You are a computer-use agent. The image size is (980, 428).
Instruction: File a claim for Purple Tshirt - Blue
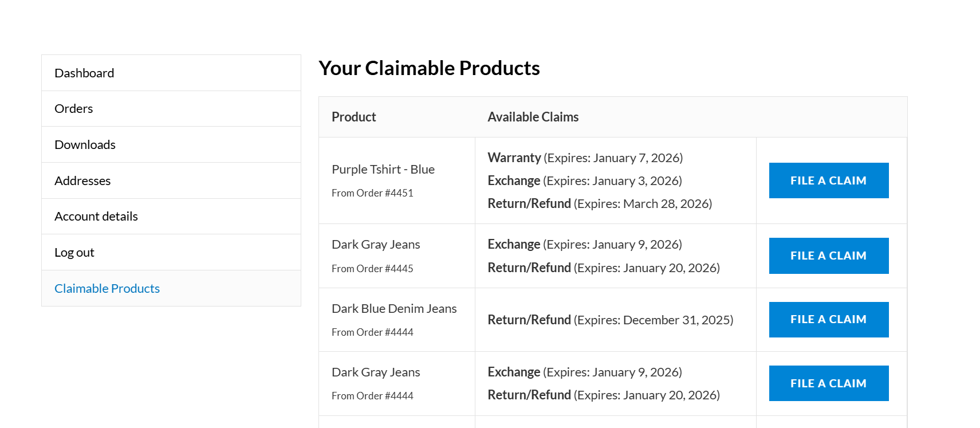(828, 180)
